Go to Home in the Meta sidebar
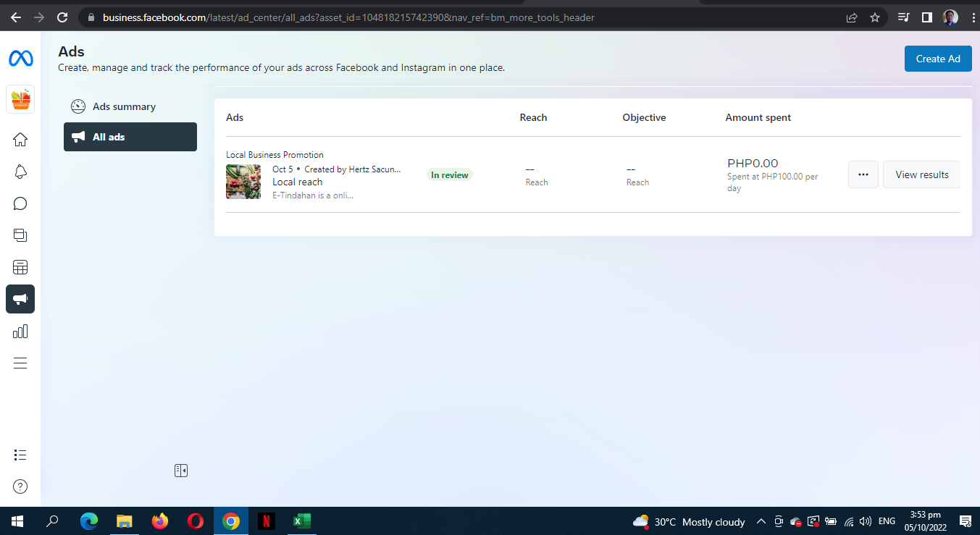The width and height of the screenshot is (980, 535). [x=20, y=140]
